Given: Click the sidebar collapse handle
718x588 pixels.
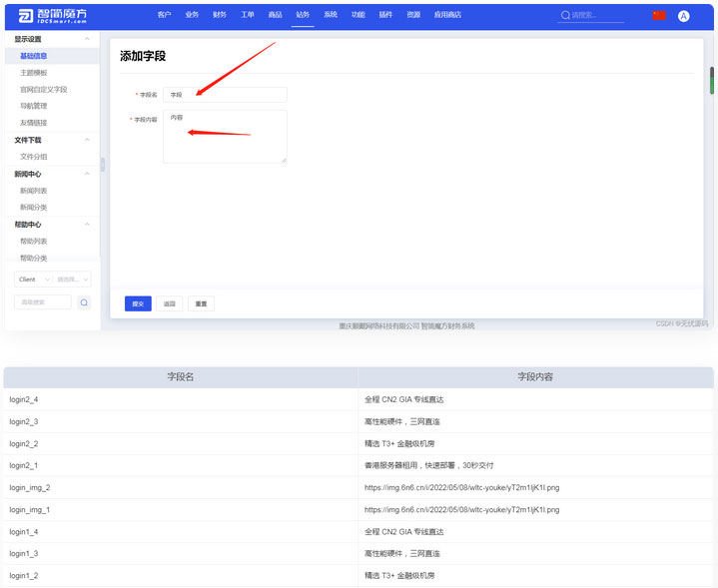Looking at the screenshot, I should click(x=102, y=164).
